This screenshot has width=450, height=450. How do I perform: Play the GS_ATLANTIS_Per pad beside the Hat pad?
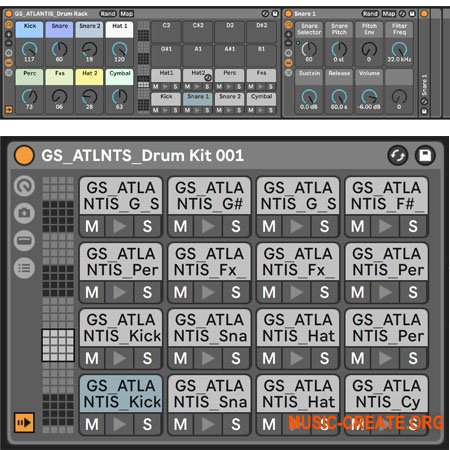385,358
